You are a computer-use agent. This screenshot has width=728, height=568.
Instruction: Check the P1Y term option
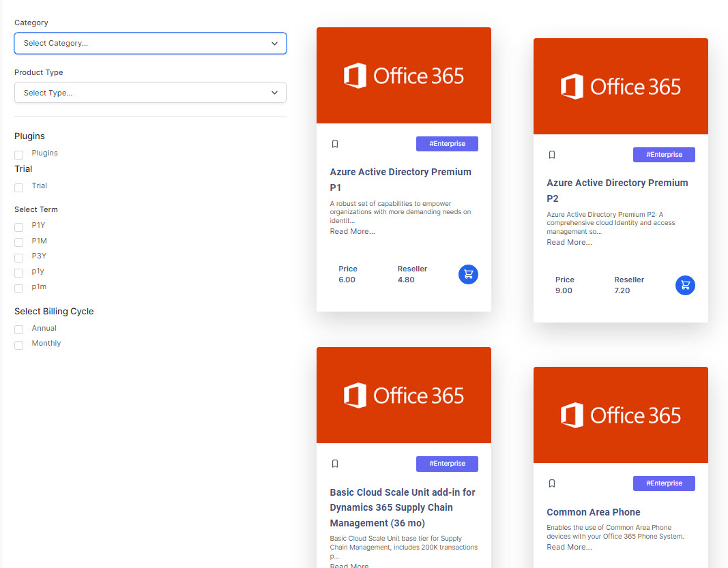click(x=18, y=227)
